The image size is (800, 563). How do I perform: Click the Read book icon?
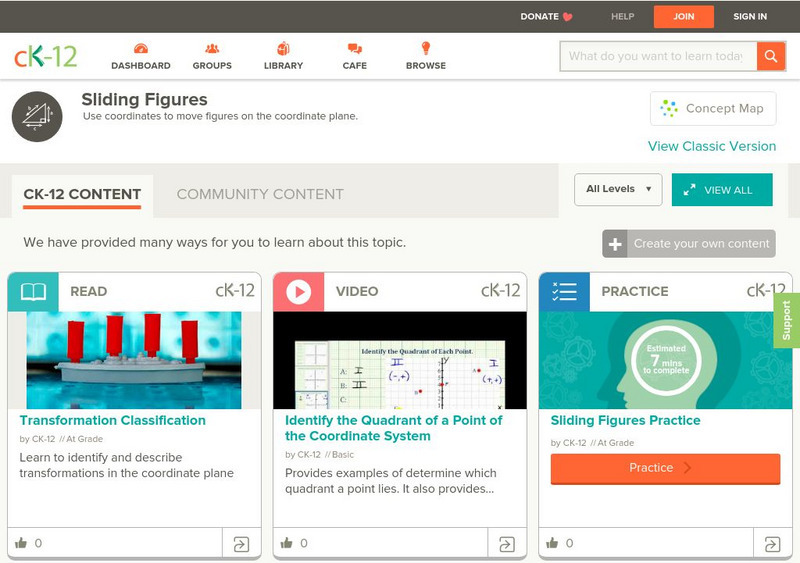coord(33,292)
